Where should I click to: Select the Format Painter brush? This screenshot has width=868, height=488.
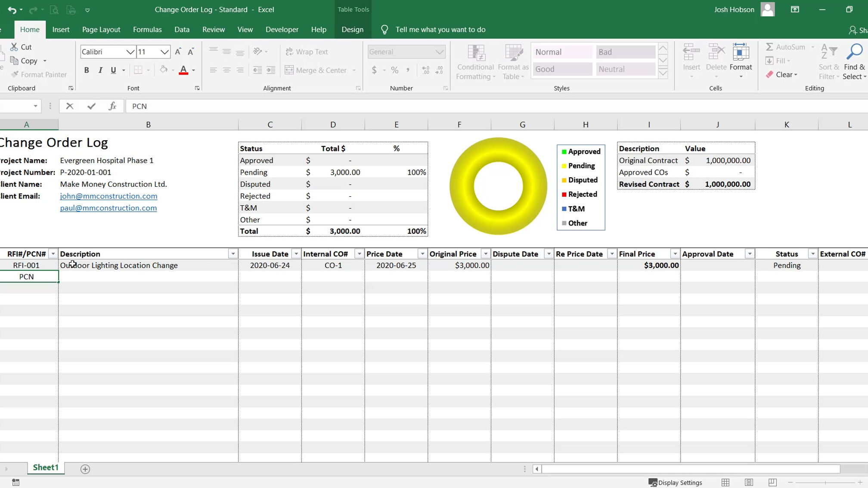(15, 74)
